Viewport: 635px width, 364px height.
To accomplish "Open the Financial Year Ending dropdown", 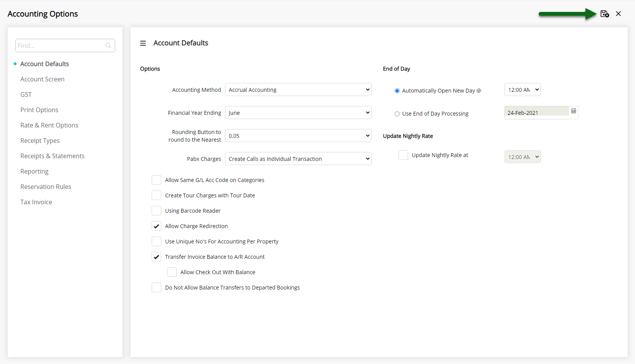I will click(298, 113).
